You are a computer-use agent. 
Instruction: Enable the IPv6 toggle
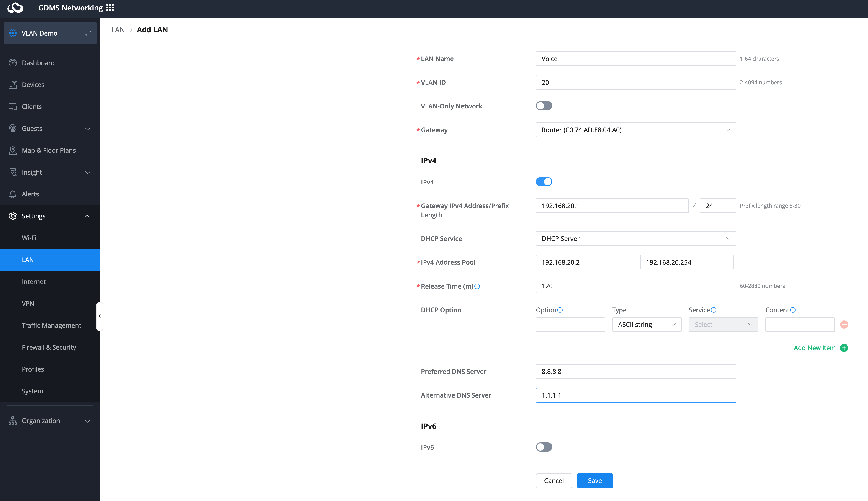544,447
